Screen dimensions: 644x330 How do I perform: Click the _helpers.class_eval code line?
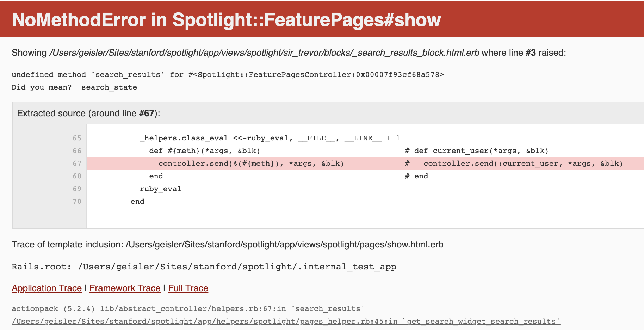point(270,138)
